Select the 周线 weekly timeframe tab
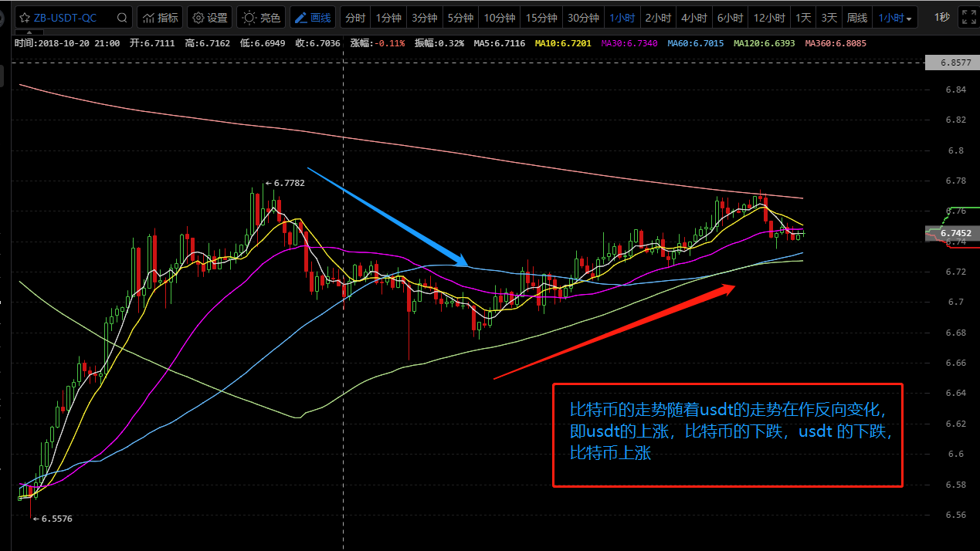The height and width of the screenshot is (551, 980). pos(856,18)
